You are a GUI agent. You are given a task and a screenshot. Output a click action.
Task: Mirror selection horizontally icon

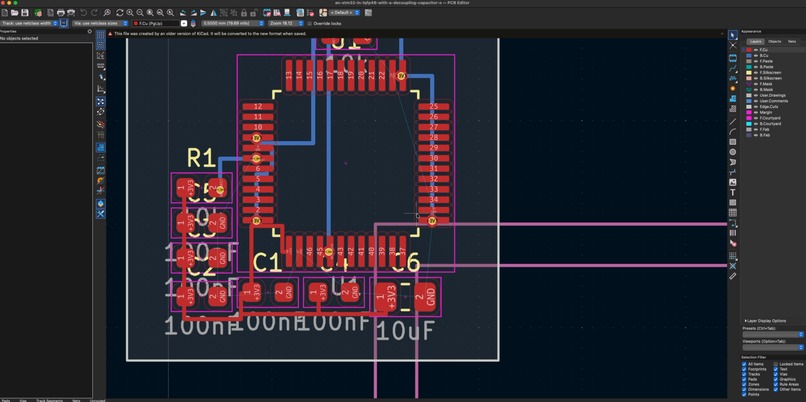[x=213, y=13]
